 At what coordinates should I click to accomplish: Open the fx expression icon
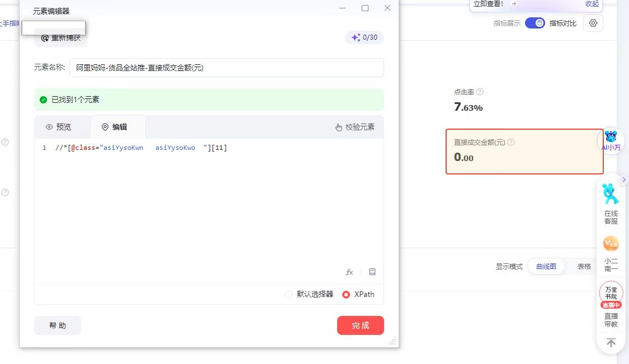pyautogui.click(x=349, y=272)
